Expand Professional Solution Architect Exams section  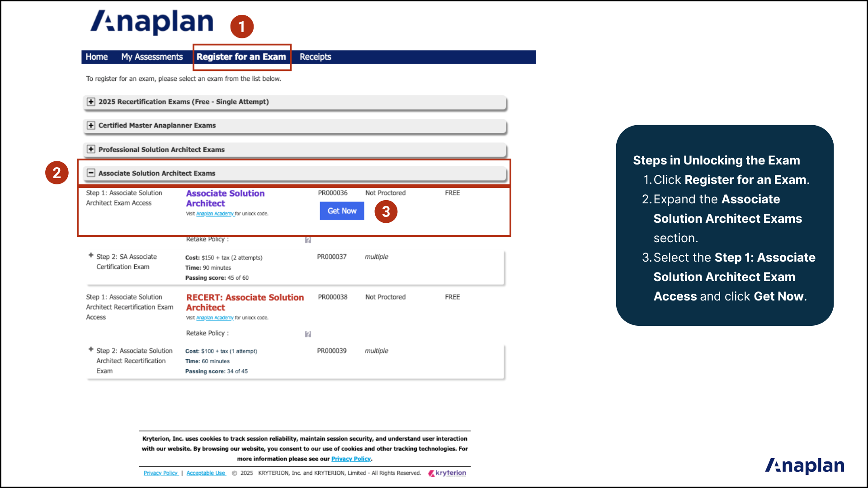click(91, 149)
